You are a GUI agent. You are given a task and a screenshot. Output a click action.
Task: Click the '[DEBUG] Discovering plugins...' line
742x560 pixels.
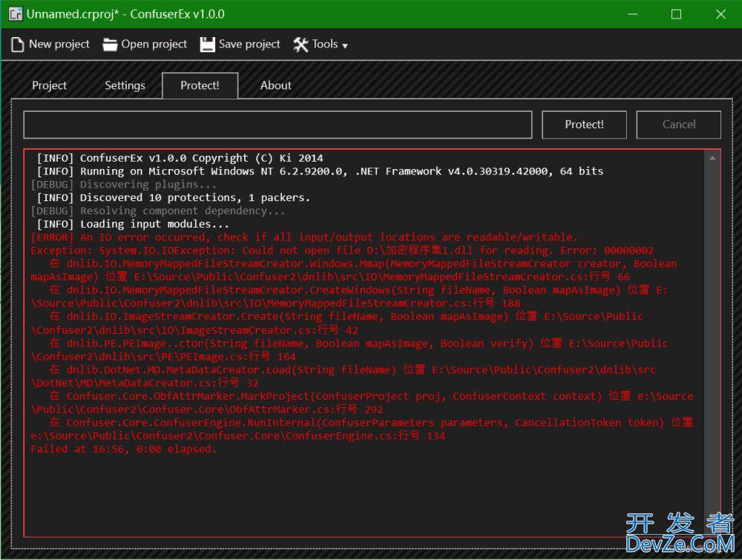click(x=123, y=184)
